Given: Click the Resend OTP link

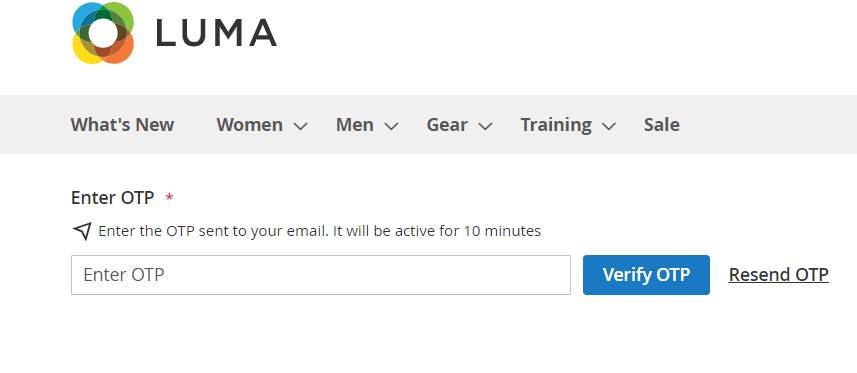Looking at the screenshot, I should click(778, 275).
